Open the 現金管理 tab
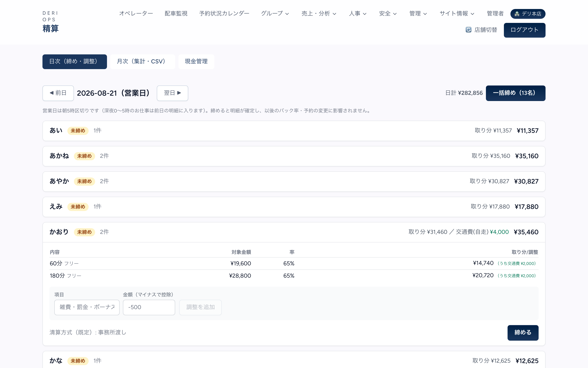The height and width of the screenshot is (368, 588). 196,62
